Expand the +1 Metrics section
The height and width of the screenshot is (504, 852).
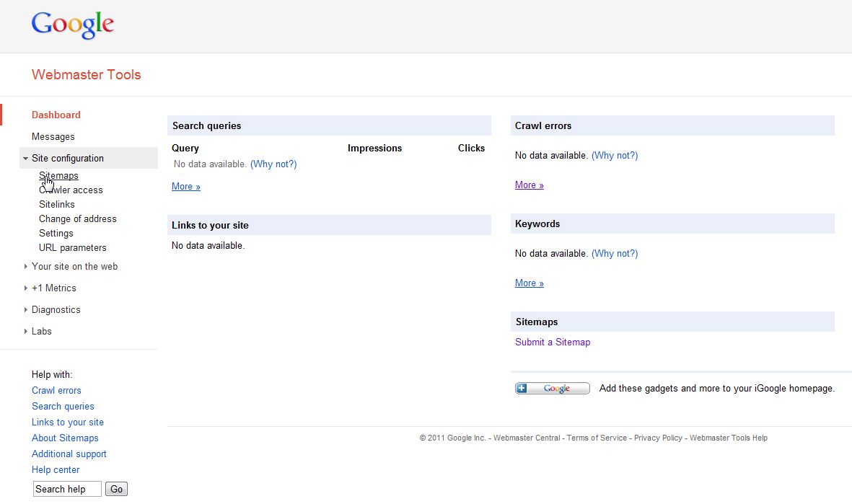pos(53,288)
